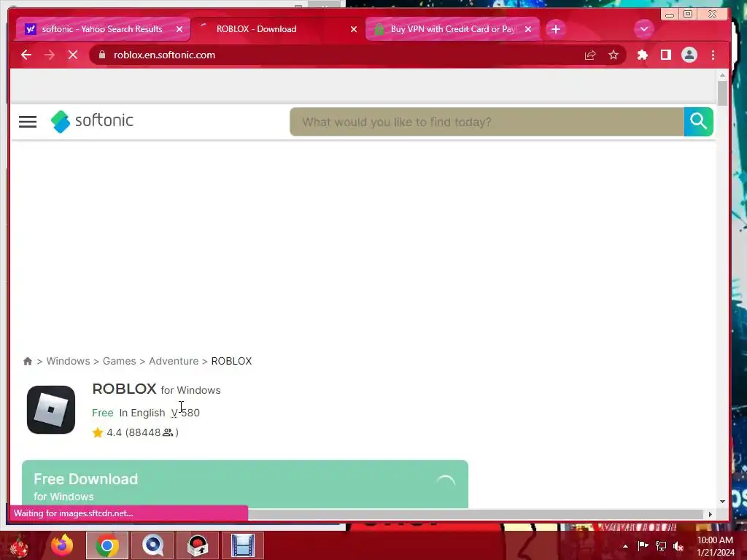Switch to the Buy VPN with Credit Card tab
Screen dimensions: 747x560
[452, 29]
